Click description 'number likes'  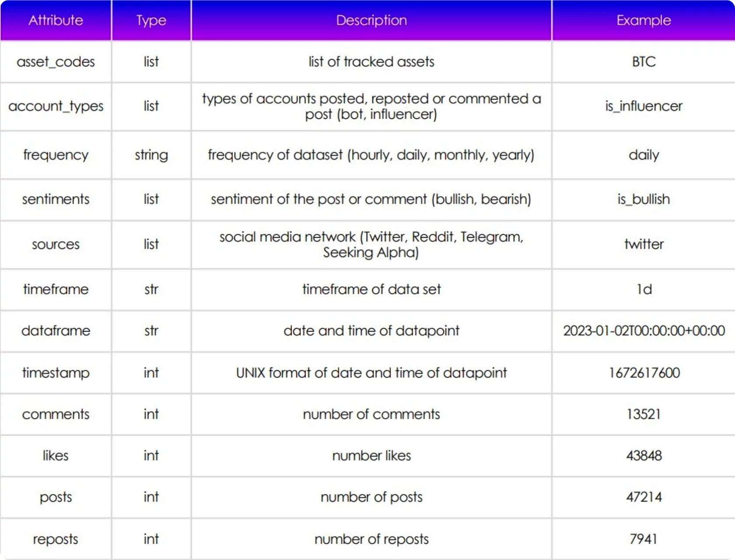click(x=371, y=456)
